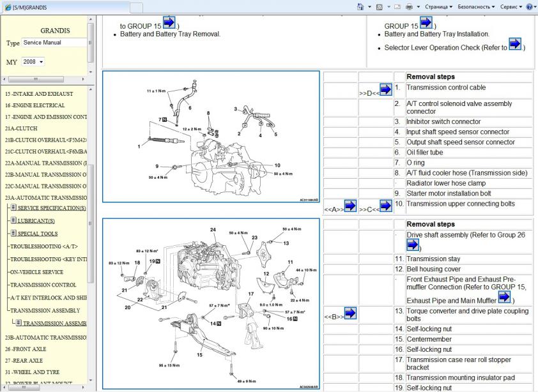Open SERVICE SPECIFICATION(S) link
The height and width of the screenshot is (392, 538).
(x=52, y=208)
